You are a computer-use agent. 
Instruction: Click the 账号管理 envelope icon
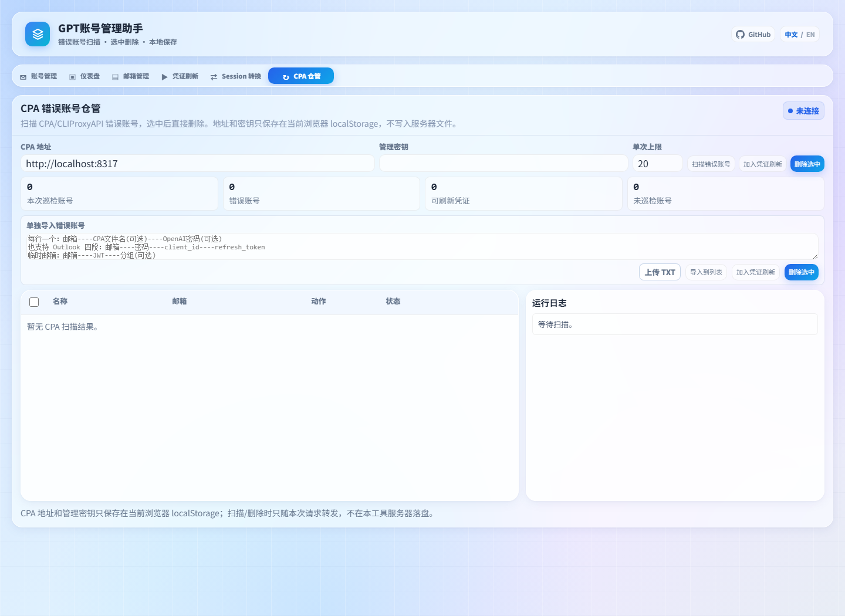[x=23, y=77]
